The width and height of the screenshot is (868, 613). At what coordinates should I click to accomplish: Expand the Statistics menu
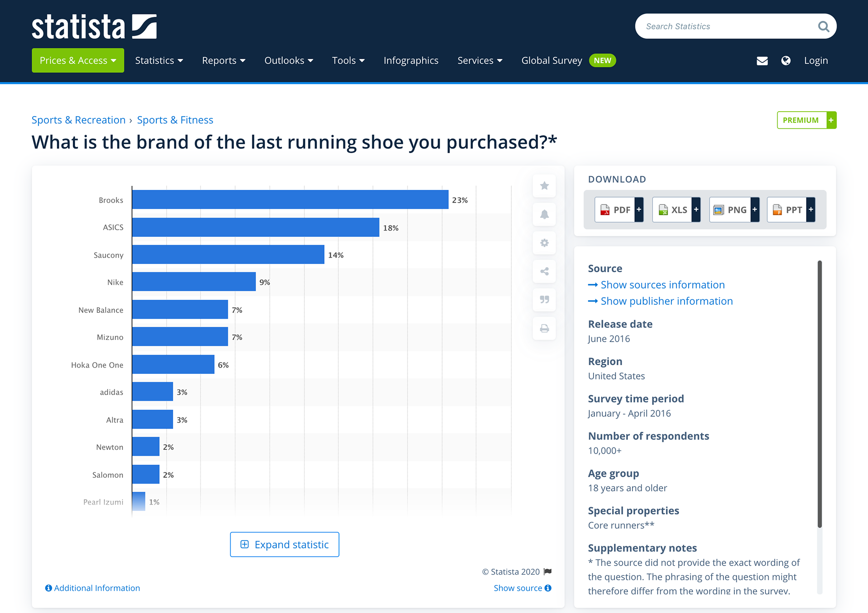pyautogui.click(x=159, y=61)
